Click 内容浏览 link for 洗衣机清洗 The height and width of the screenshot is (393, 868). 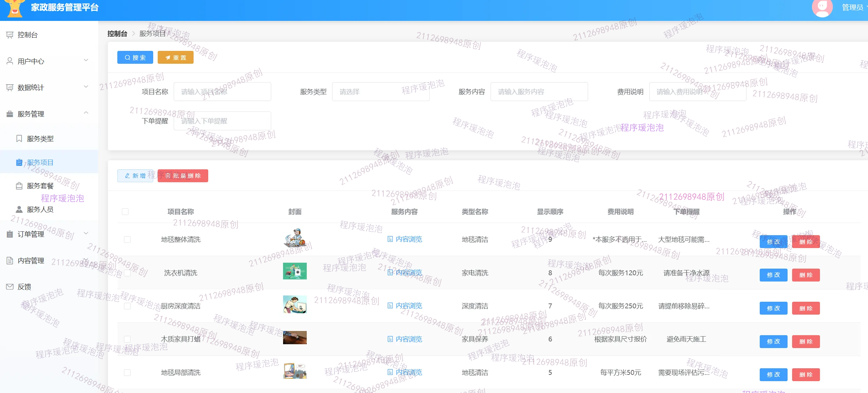pyautogui.click(x=405, y=272)
